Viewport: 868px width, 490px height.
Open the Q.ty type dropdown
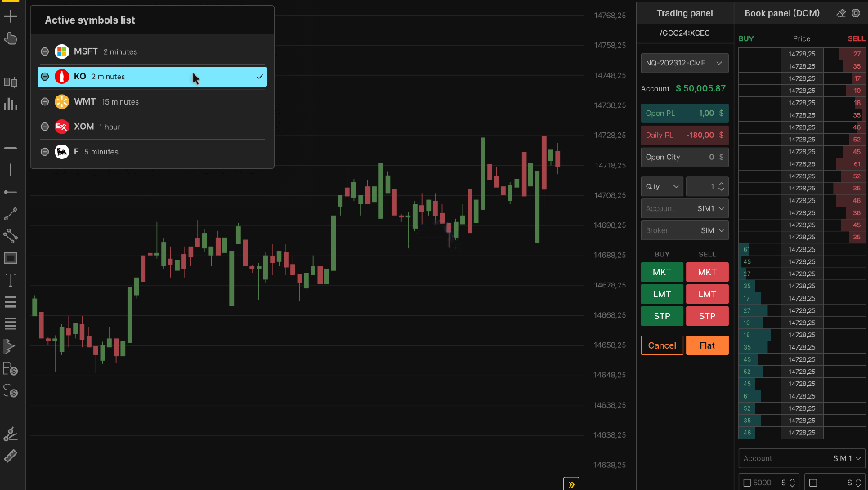pyautogui.click(x=662, y=187)
